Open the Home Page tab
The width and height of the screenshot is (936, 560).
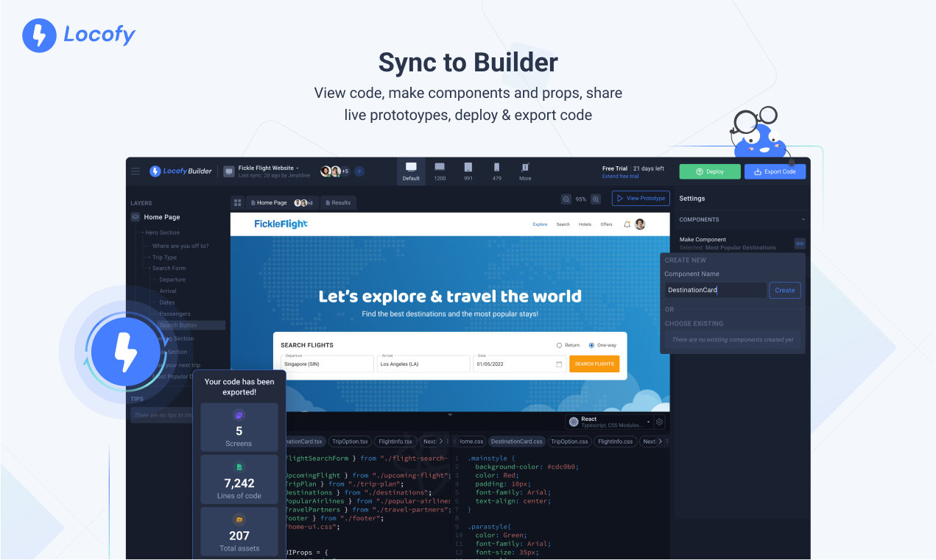[283, 202]
